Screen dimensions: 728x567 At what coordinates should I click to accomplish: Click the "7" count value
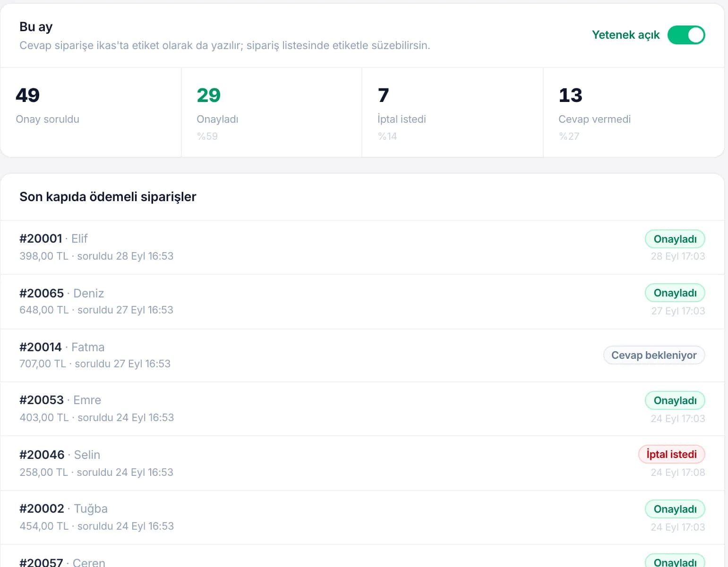point(384,95)
